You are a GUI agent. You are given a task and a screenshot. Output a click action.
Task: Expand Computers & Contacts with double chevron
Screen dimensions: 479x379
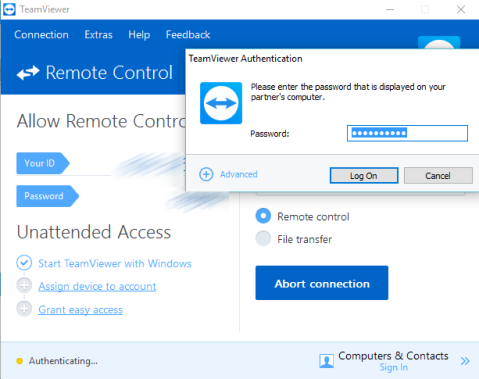pos(465,361)
